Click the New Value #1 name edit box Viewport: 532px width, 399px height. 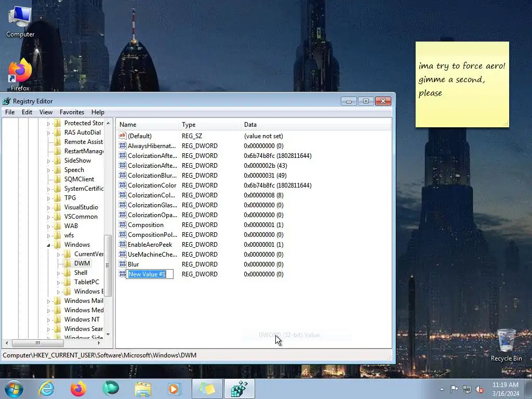150,274
